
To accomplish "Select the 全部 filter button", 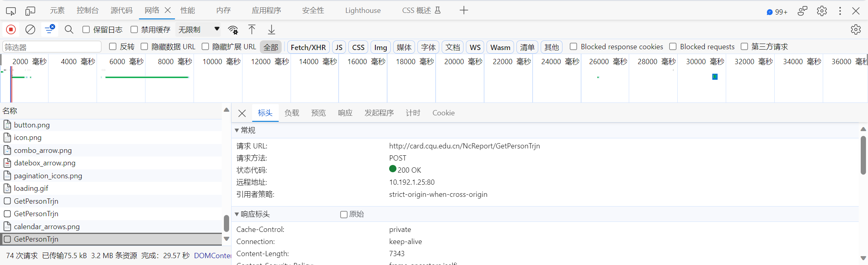I will tap(271, 47).
